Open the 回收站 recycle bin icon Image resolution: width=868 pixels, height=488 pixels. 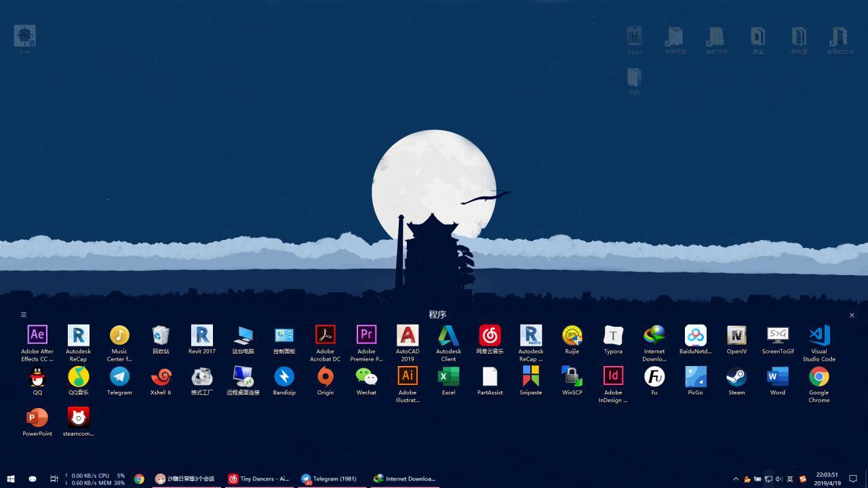161,340
